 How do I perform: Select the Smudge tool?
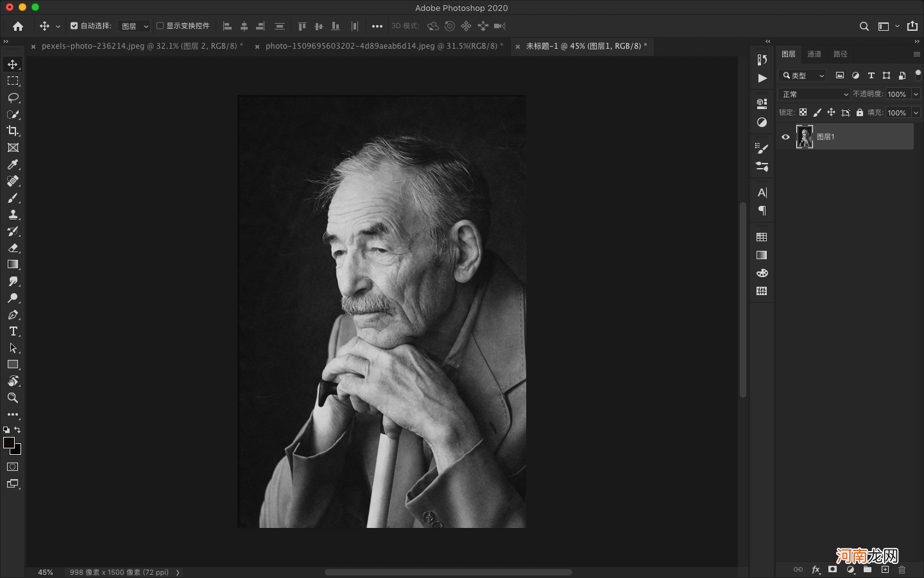click(x=13, y=281)
